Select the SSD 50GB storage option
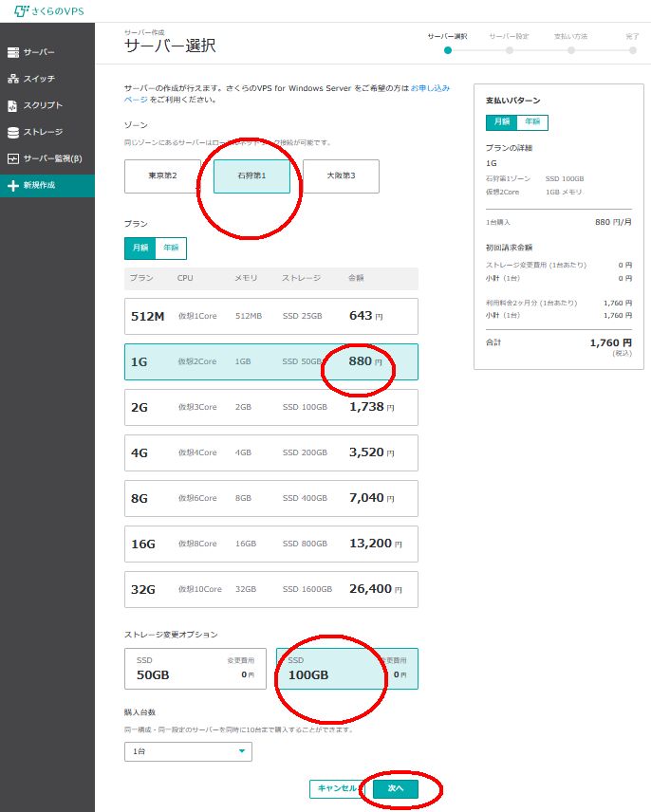Screen dimensions: 651x812 pos(195,669)
